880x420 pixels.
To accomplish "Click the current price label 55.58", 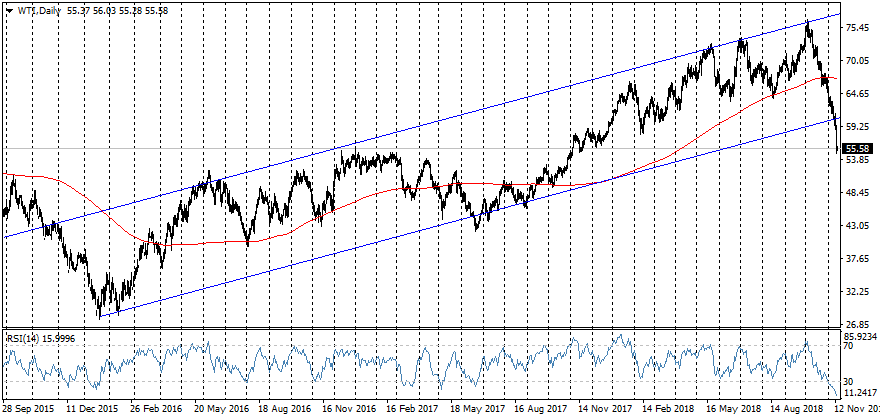I will click(x=858, y=148).
